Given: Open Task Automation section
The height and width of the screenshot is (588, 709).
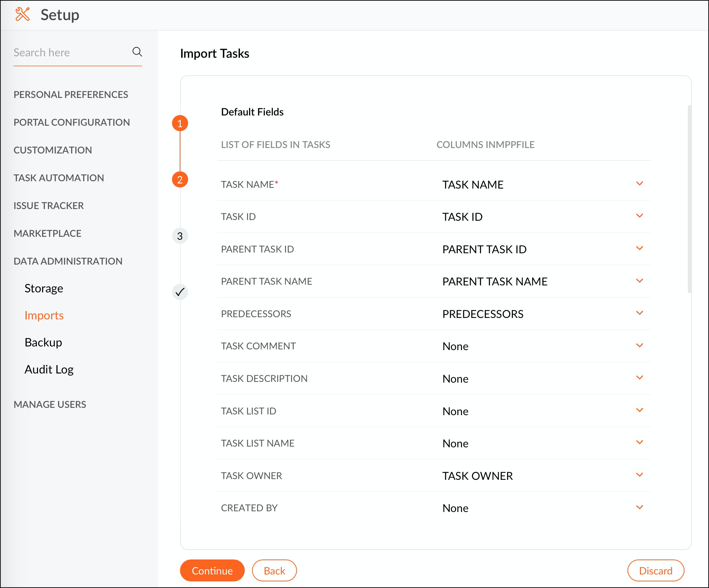Looking at the screenshot, I should [58, 178].
